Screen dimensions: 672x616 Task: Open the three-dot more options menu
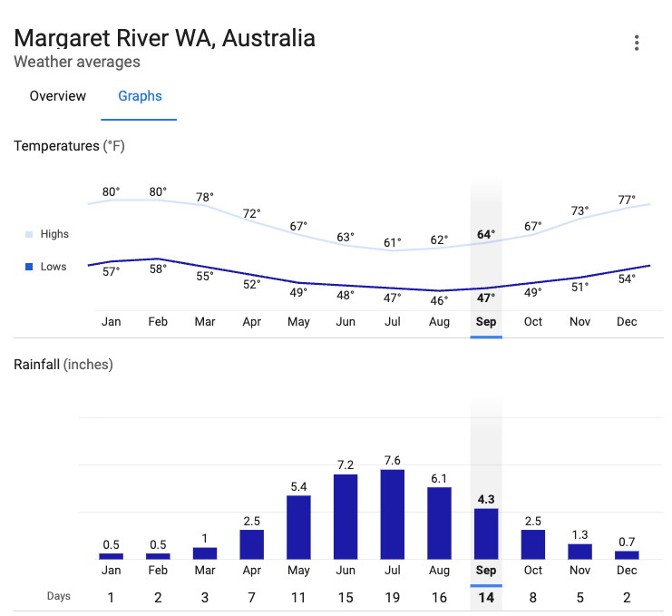(638, 43)
